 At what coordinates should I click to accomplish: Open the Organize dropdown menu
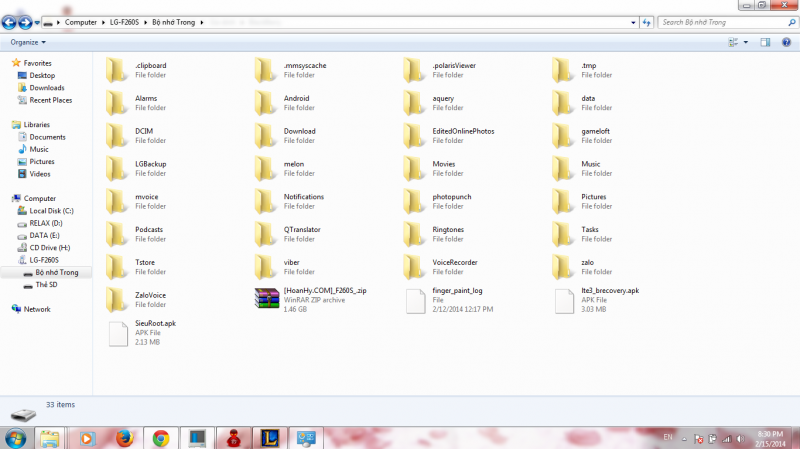(x=28, y=42)
